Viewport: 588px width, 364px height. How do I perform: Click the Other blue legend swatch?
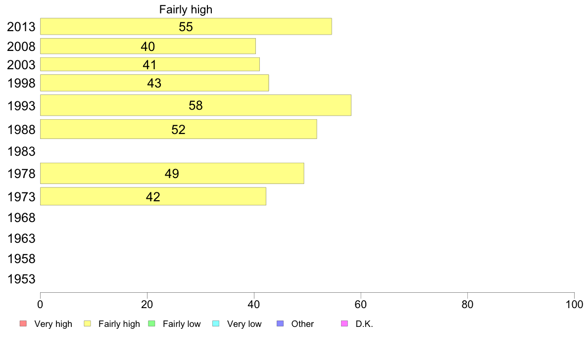(x=280, y=323)
